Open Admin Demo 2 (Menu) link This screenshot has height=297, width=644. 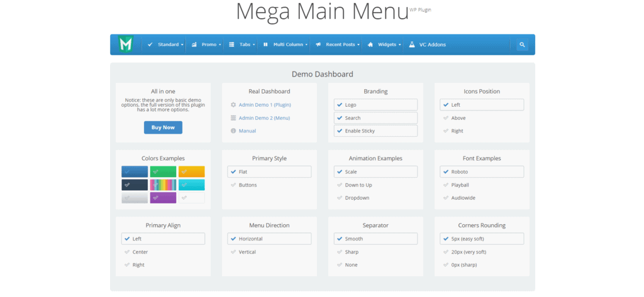264,118
